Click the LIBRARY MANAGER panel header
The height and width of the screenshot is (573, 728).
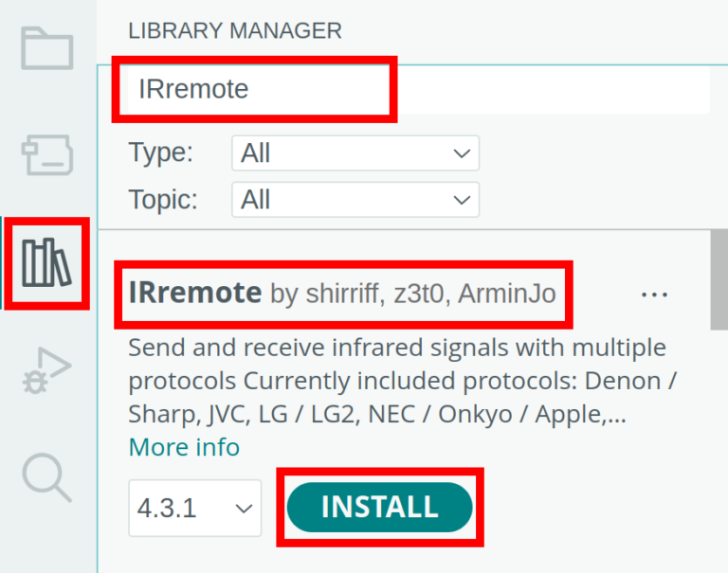pos(235,31)
